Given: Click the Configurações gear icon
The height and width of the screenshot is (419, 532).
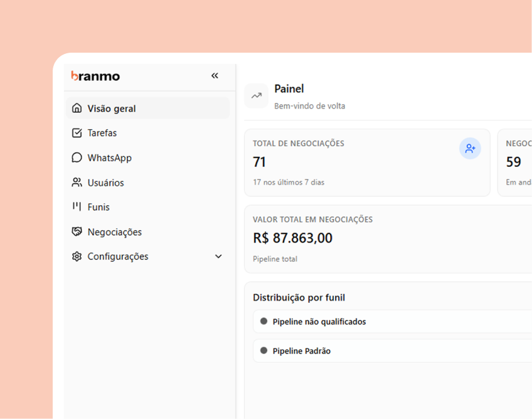Looking at the screenshot, I should coord(77,257).
